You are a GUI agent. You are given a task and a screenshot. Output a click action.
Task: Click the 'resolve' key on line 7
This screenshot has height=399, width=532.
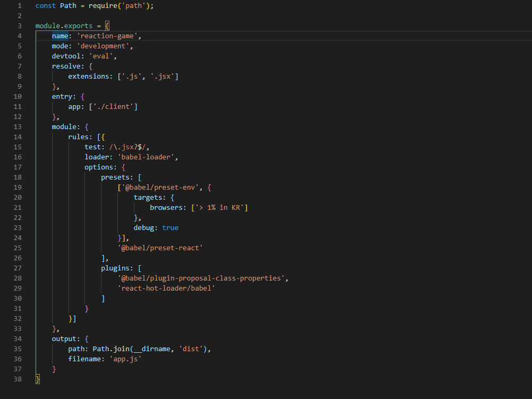(x=66, y=66)
